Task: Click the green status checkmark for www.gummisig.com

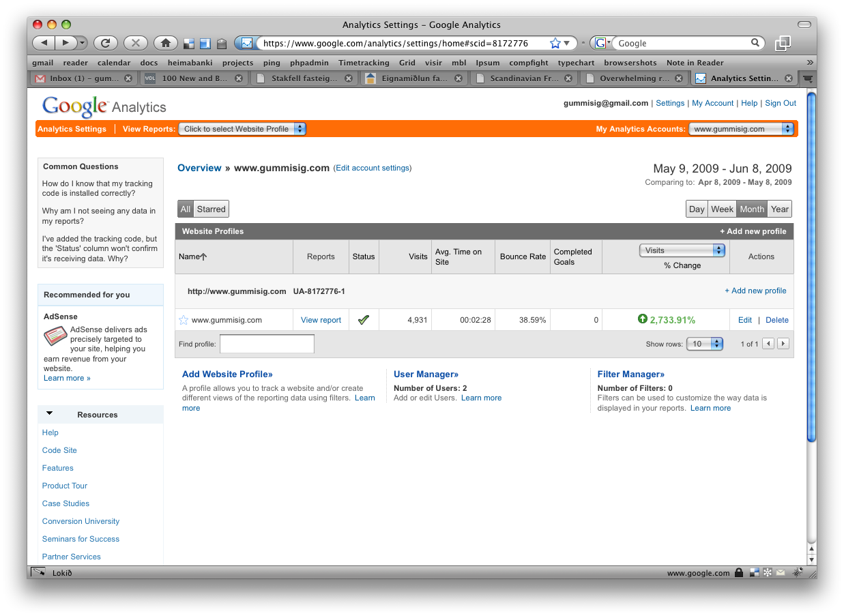Action: pyautogui.click(x=364, y=319)
